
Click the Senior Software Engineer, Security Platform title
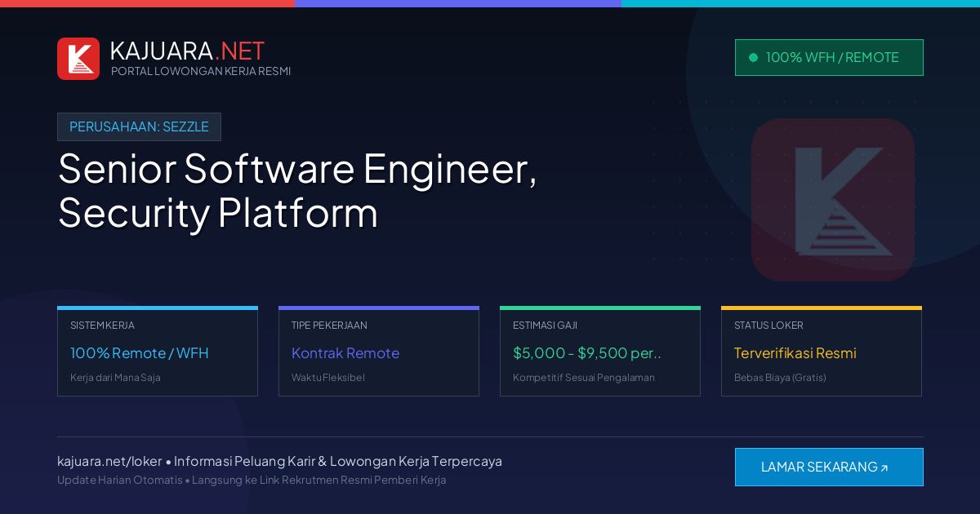[x=297, y=190]
